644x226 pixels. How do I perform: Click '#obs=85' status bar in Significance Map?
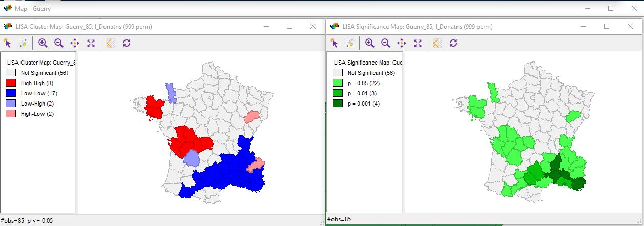point(339,219)
